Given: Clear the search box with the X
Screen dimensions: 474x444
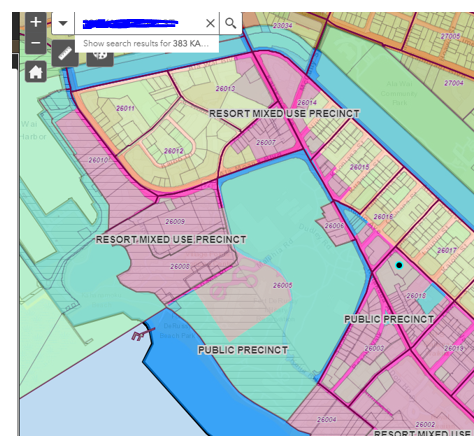Looking at the screenshot, I should tap(210, 23).
